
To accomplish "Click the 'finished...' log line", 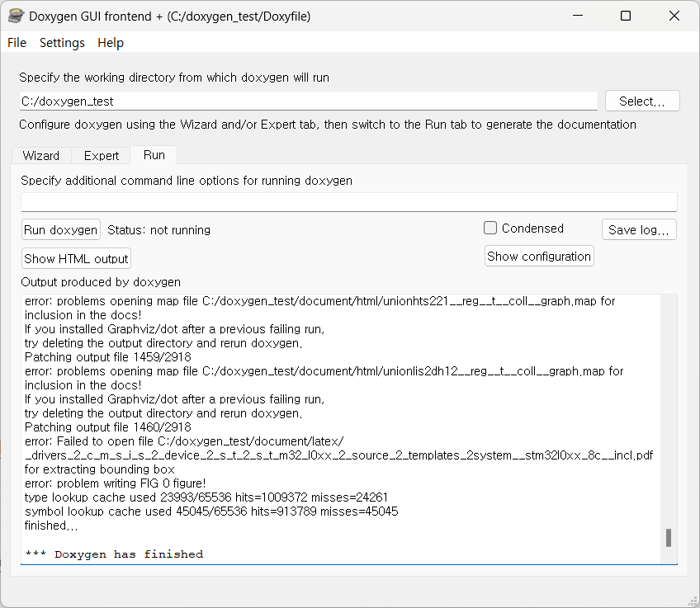I will tap(51, 526).
